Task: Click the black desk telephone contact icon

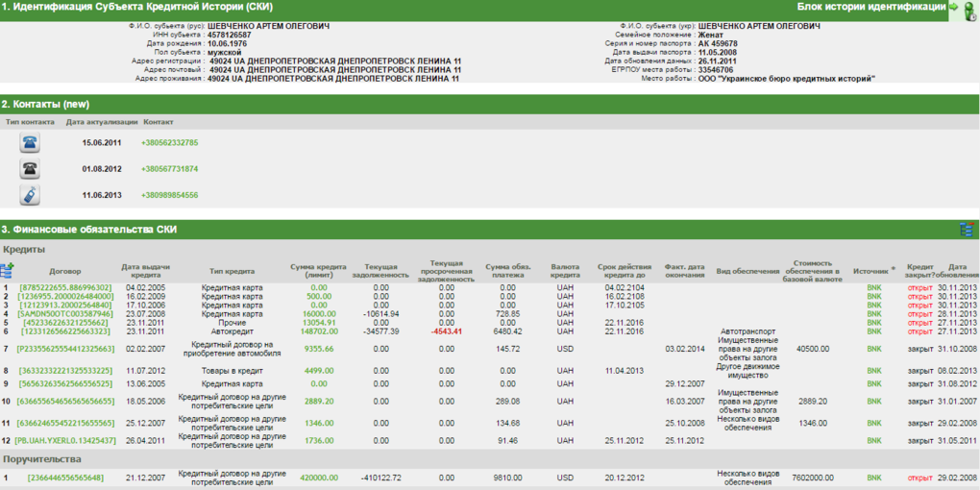Action: click(x=31, y=169)
